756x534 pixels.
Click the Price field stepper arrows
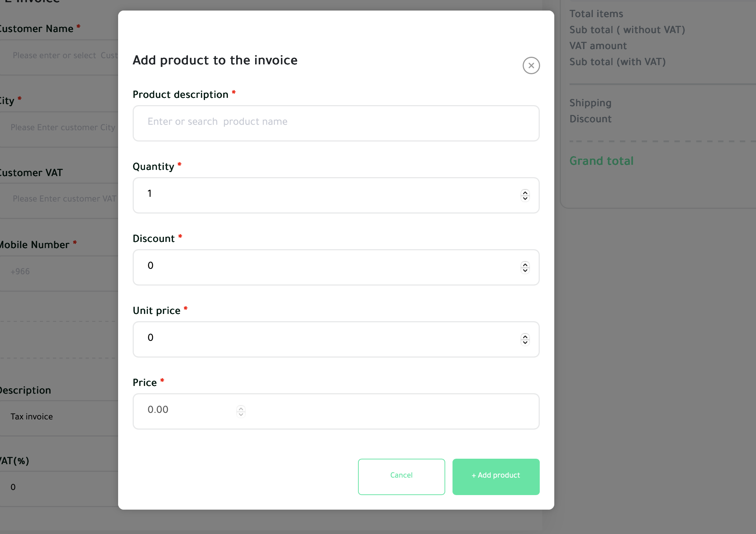(241, 411)
